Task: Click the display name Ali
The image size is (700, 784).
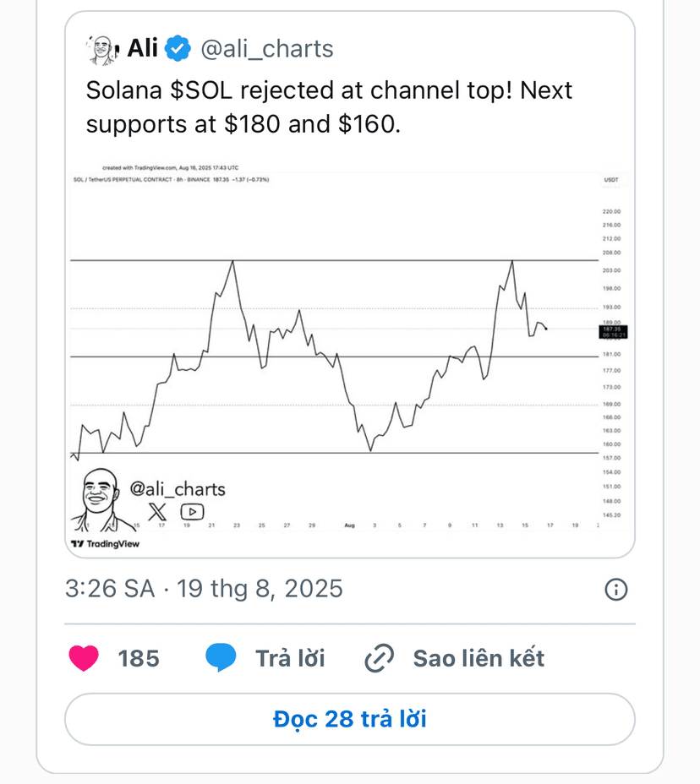Action: click(x=143, y=48)
